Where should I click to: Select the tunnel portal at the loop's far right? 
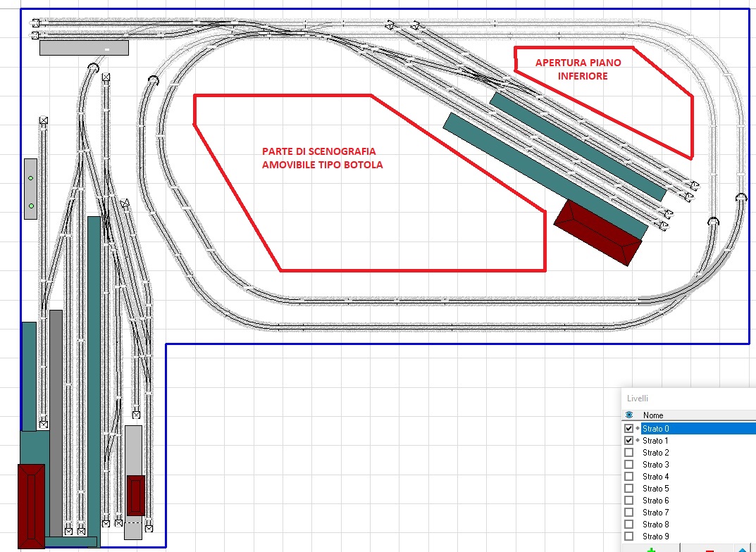pyautogui.click(x=741, y=198)
